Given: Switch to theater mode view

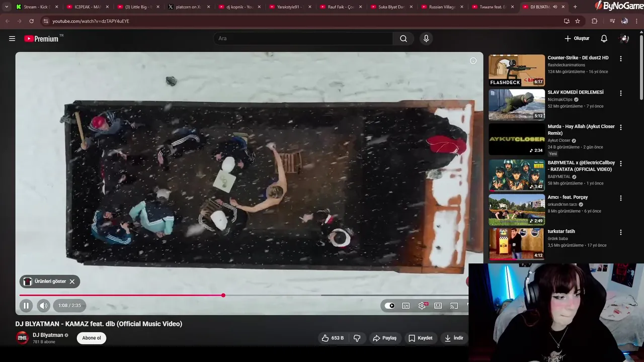Looking at the screenshot, I should tap(438, 306).
